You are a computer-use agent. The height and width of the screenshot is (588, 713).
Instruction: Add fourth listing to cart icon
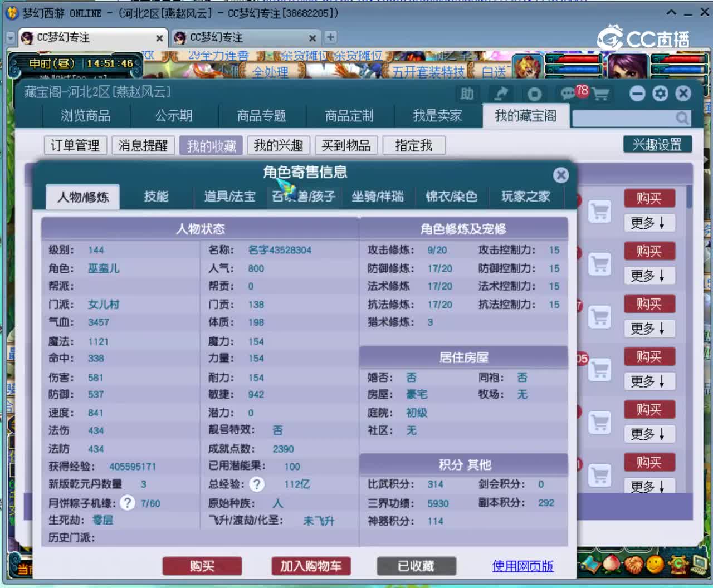pos(600,370)
